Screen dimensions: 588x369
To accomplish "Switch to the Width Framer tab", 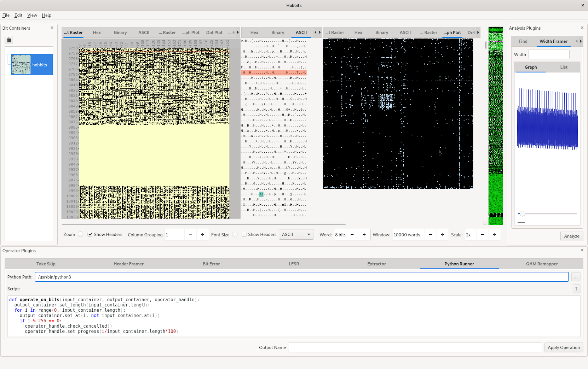I will [x=553, y=41].
